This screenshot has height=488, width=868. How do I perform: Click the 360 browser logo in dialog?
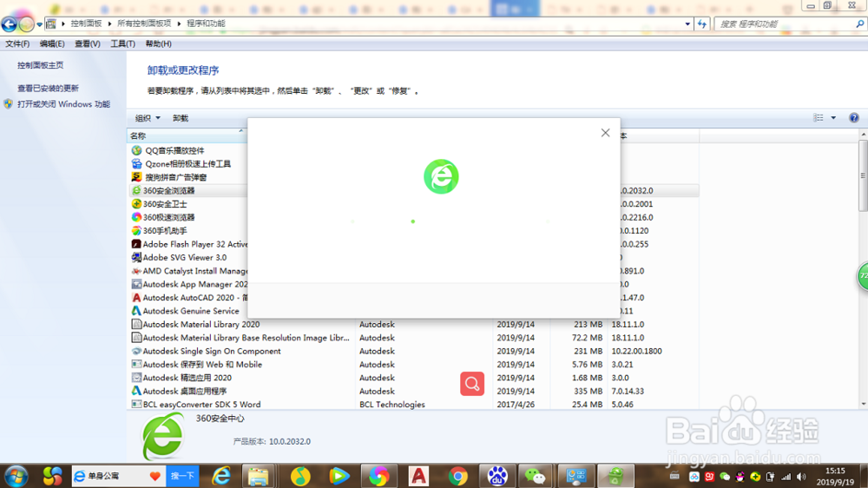tap(441, 176)
